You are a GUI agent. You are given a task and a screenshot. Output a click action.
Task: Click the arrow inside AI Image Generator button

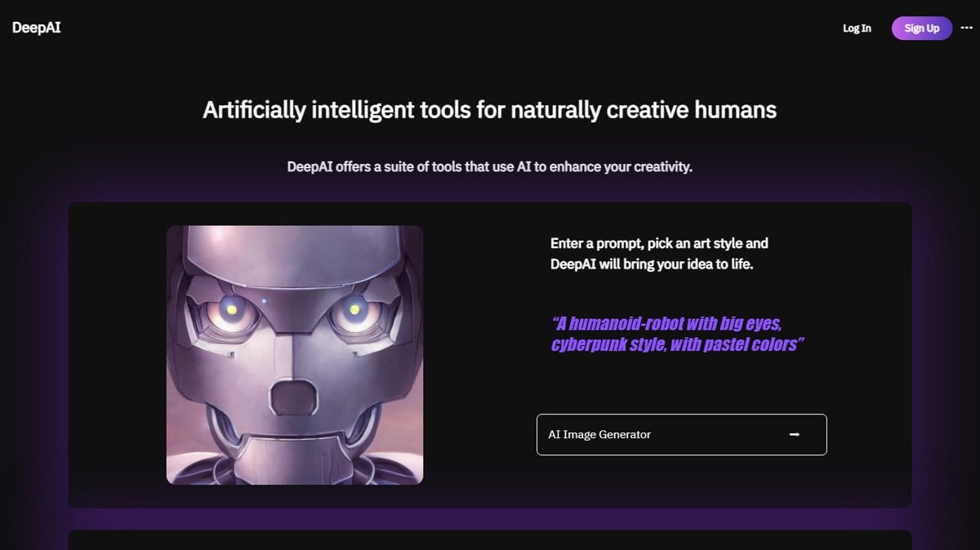[793, 435]
